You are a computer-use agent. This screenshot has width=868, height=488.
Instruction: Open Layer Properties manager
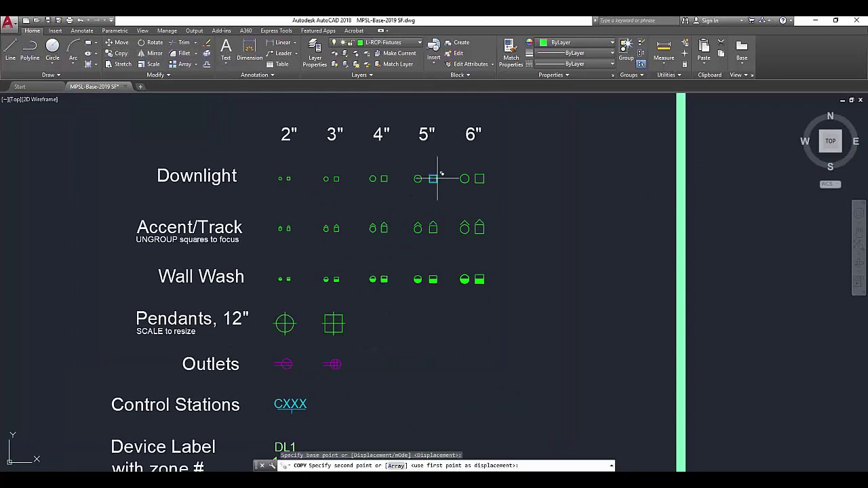pos(315,52)
